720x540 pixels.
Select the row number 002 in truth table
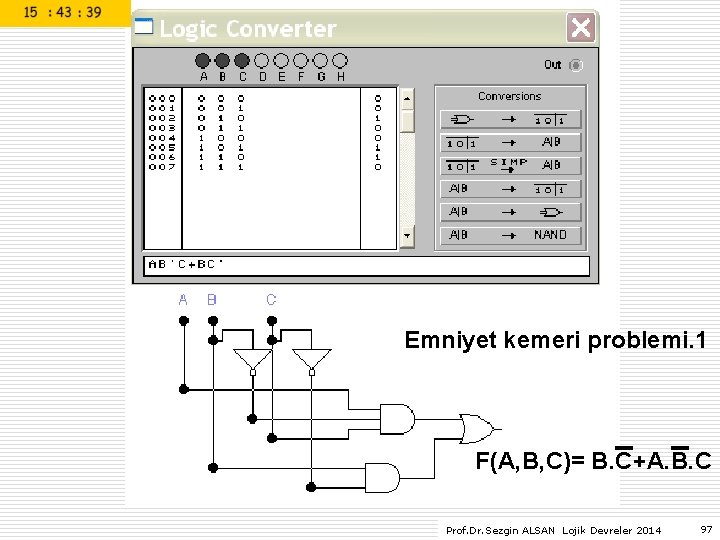[162, 118]
